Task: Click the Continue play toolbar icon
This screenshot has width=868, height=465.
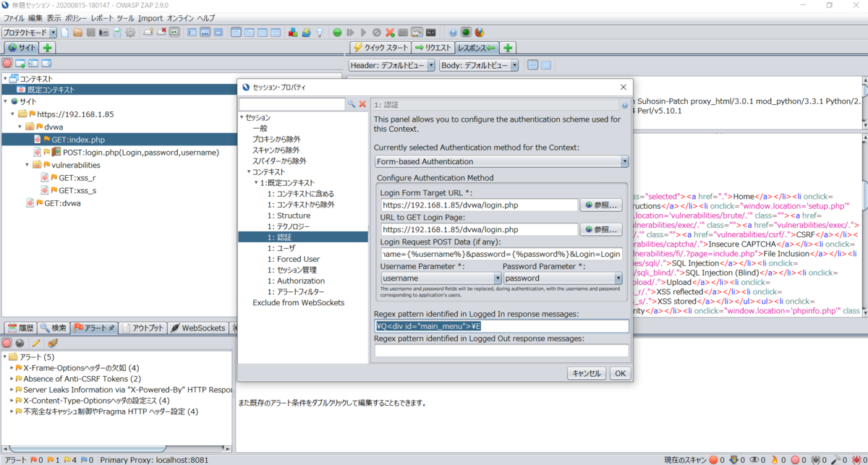Action: point(363,33)
